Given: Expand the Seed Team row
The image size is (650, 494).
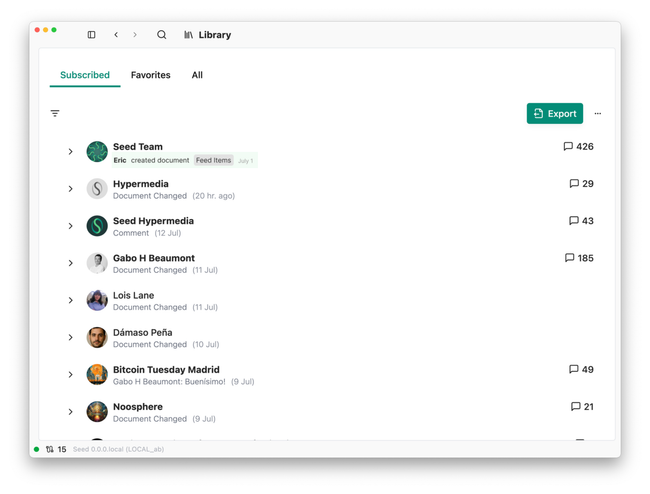Looking at the screenshot, I should pos(71,152).
